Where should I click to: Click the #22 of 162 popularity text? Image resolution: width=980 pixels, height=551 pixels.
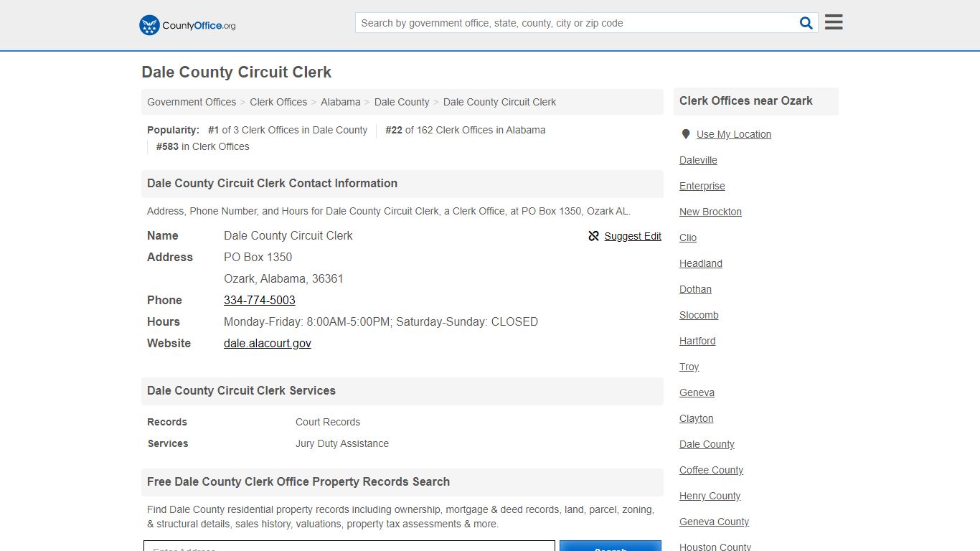tap(465, 130)
